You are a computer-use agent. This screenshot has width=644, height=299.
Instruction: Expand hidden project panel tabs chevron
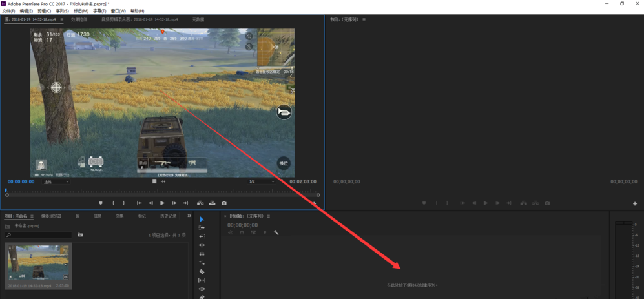tap(189, 216)
